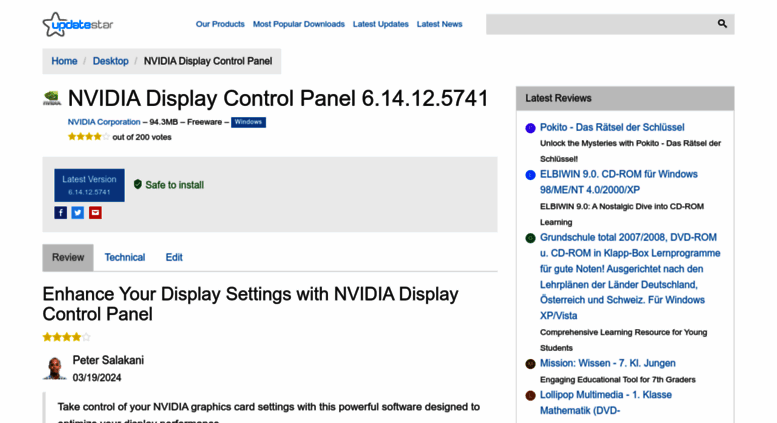This screenshot has height=423, width=777.
Task: Click the product title NVIDIA Display Control Panel 6.14.12.5741
Action: pyautogui.click(x=278, y=98)
